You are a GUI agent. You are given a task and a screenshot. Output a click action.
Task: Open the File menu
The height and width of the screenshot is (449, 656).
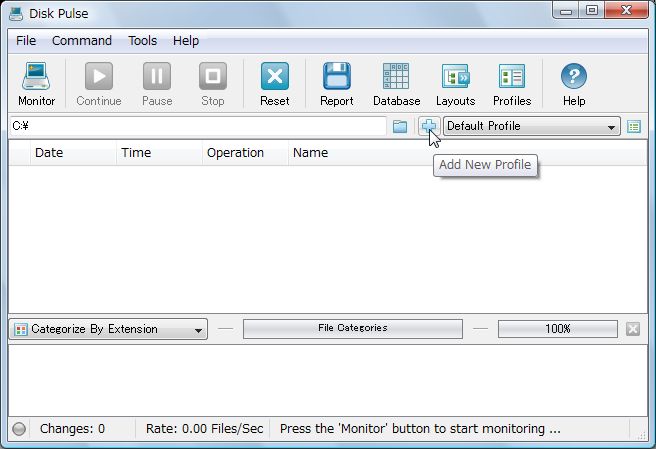pyautogui.click(x=26, y=41)
